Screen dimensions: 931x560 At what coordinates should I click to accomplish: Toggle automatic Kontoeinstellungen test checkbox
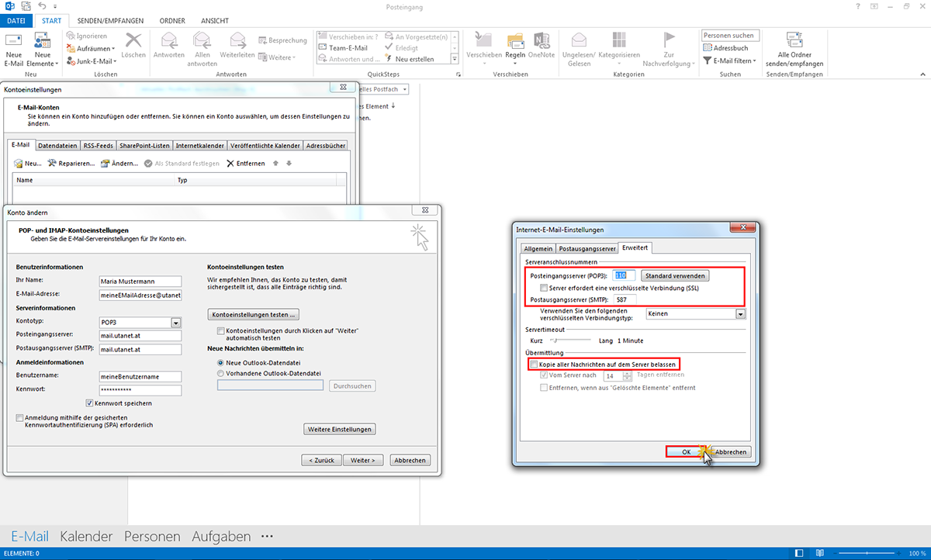coord(221,330)
